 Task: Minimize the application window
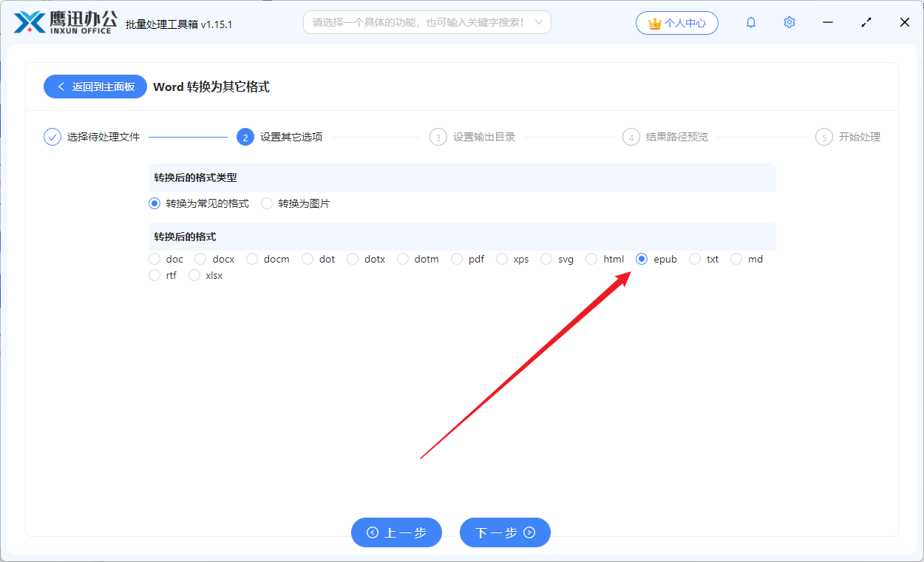coord(828,22)
